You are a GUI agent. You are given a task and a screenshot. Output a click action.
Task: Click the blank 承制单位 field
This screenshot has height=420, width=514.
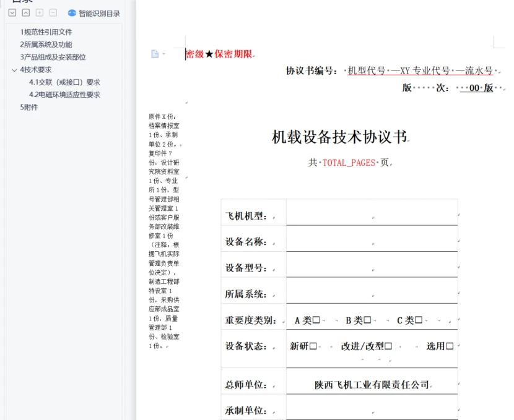[x=372, y=407]
